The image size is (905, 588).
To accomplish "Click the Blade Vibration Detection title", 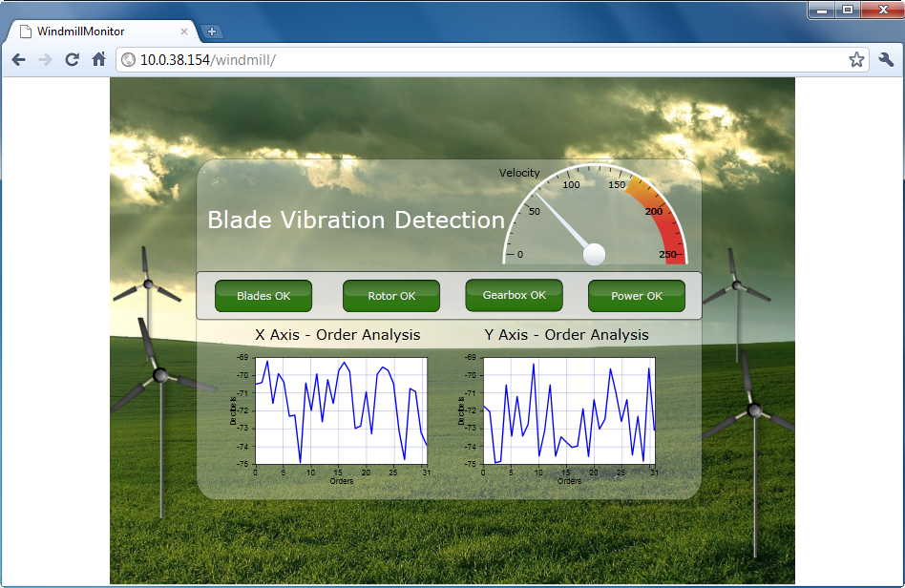I will [x=355, y=220].
